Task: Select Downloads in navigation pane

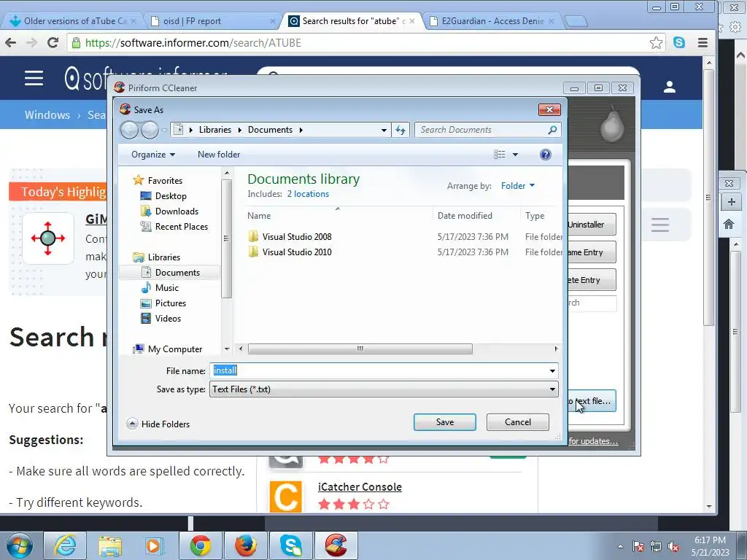Action: (177, 211)
